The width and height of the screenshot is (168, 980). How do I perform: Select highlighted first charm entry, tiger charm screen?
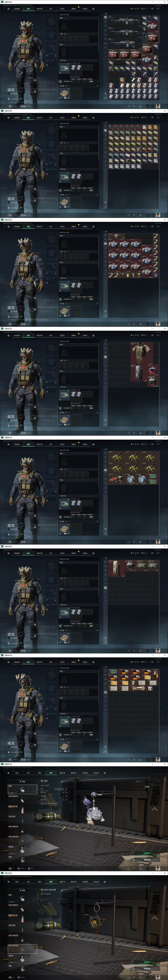(23, 789)
